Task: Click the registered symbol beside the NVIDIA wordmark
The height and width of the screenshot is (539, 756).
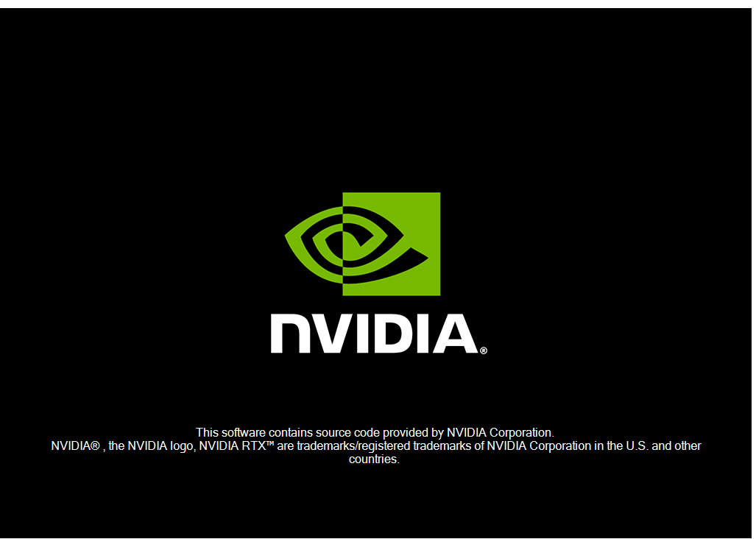Action: [x=484, y=350]
